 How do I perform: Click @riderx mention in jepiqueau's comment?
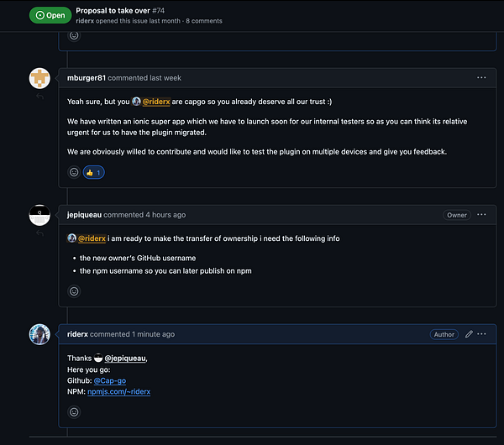(92, 238)
